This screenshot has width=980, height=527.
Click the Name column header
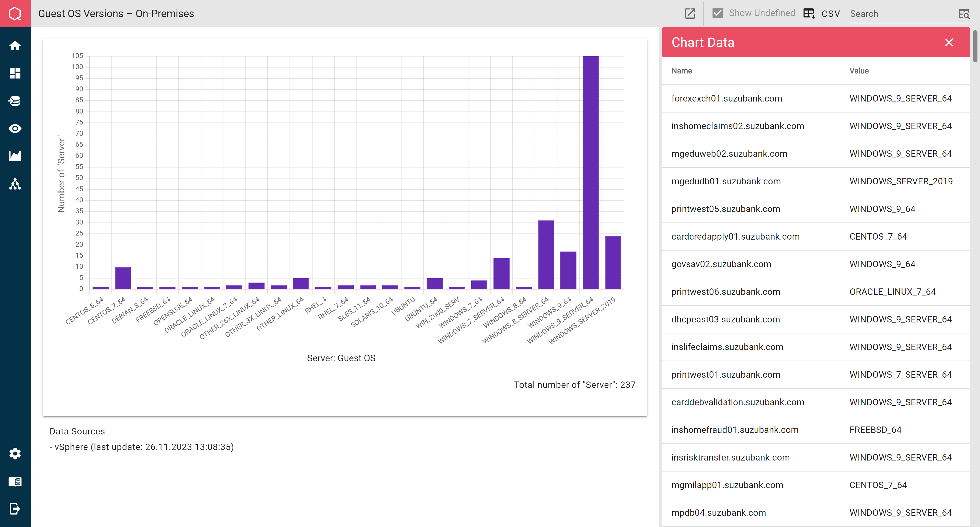[x=681, y=71]
